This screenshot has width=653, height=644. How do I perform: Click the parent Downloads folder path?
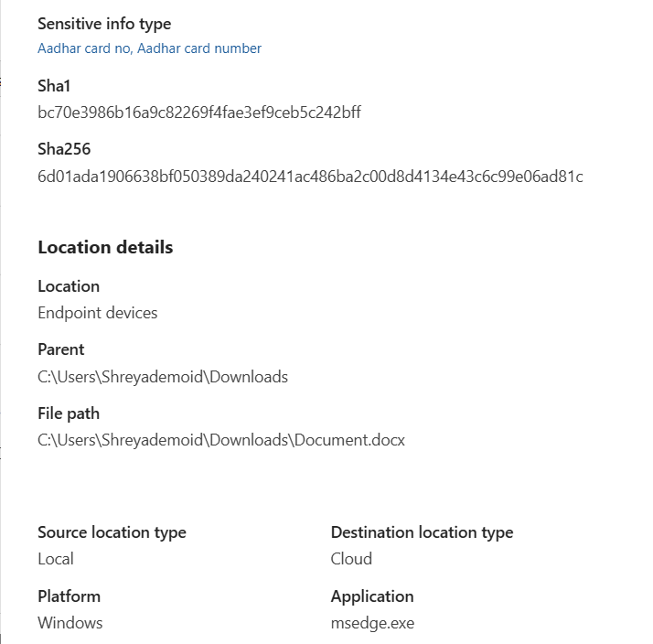tap(163, 376)
